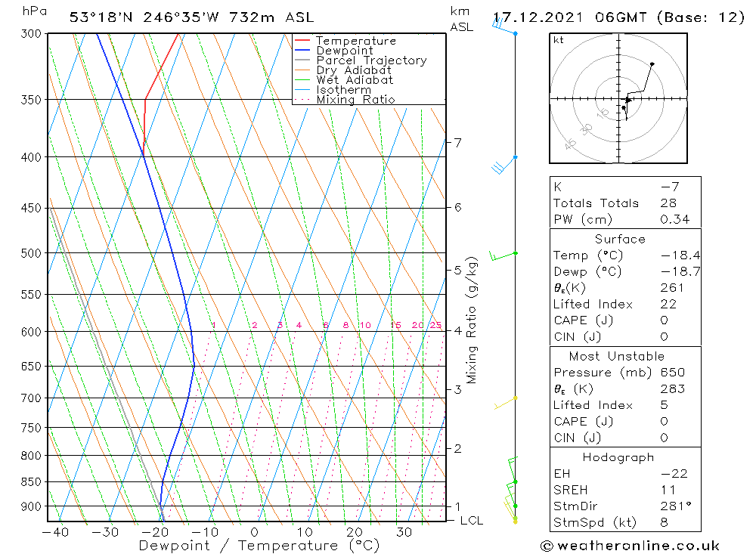
Task: Click the yellow wind barb at 700 hPa
Action: (x=505, y=403)
